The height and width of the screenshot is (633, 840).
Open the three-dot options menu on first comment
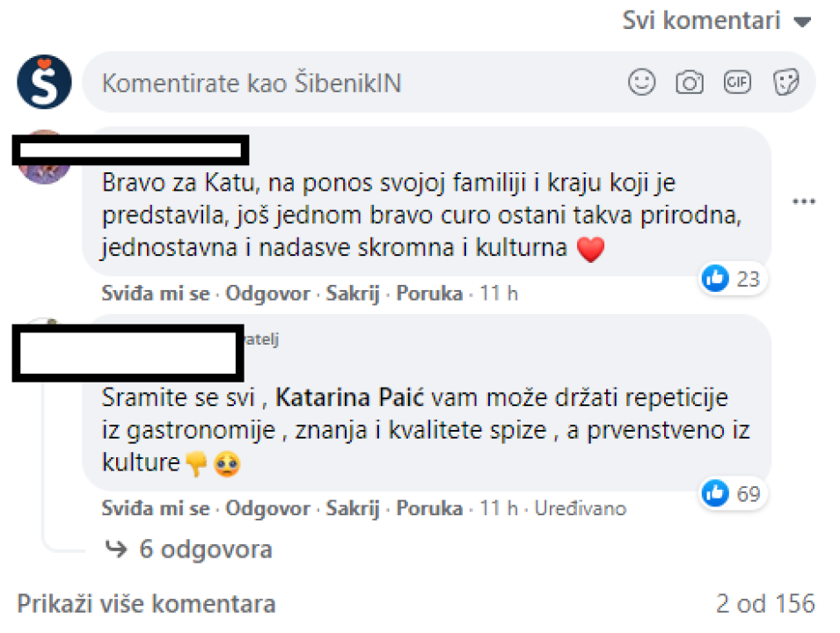click(x=803, y=201)
